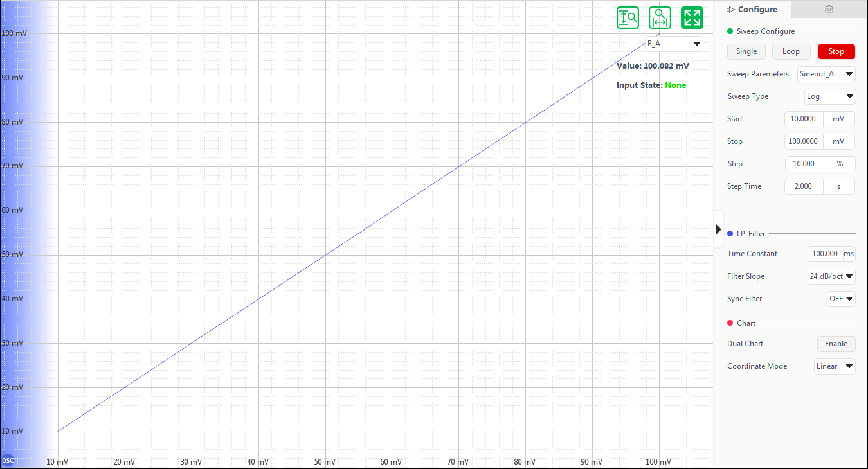Expand the Sweep Parameters Sineout_A dropdown
The width and height of the screenshot is (868, 469).
click(x=826, y=74)
